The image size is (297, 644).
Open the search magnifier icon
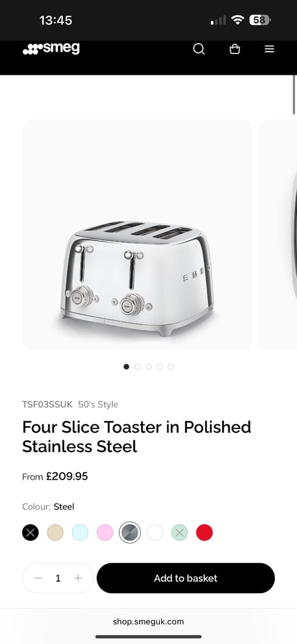coord(199,49)
